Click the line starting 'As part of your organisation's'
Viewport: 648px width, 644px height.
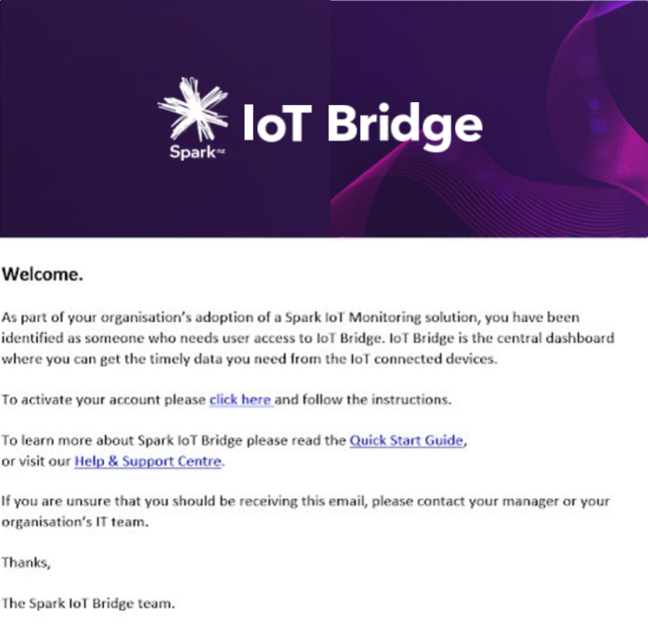291,318
